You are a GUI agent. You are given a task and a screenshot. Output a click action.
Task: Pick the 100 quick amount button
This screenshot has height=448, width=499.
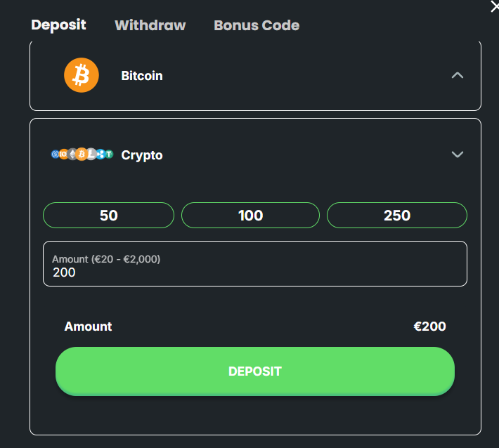pos(251,216)
